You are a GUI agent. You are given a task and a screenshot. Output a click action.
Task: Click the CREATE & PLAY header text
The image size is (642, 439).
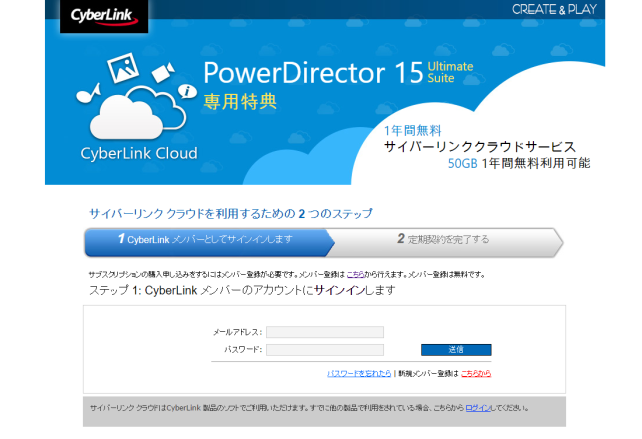click(554, 9)
